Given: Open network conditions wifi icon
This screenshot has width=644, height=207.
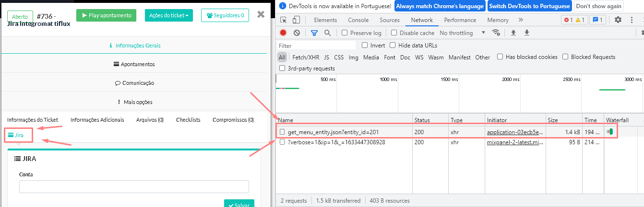Looking at the screenshot, I should (x=496, y=33).
